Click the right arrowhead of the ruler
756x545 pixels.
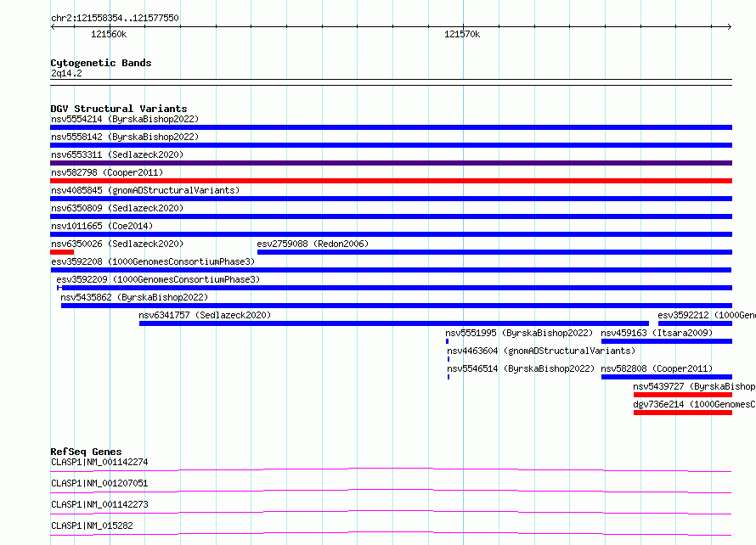[730, 27]
